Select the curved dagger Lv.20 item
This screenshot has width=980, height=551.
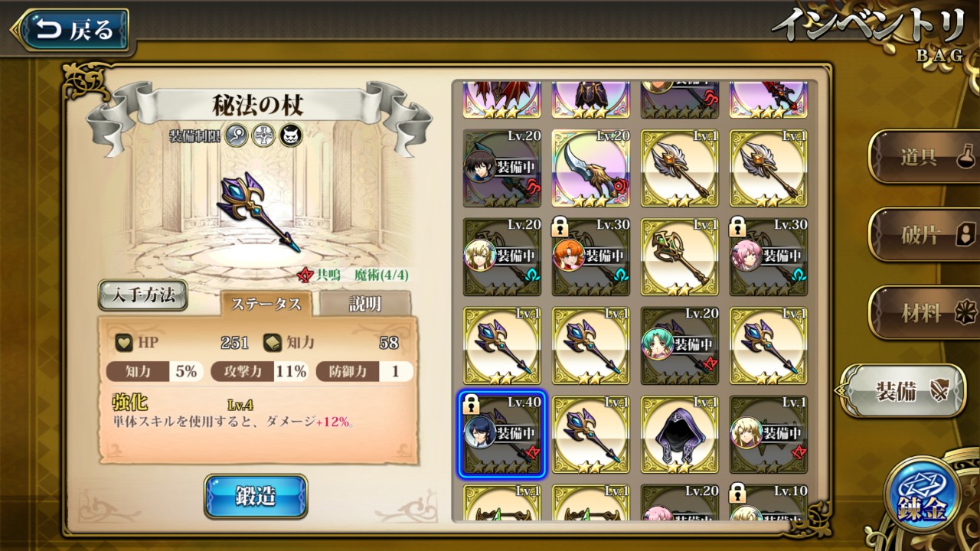(591, 168)
